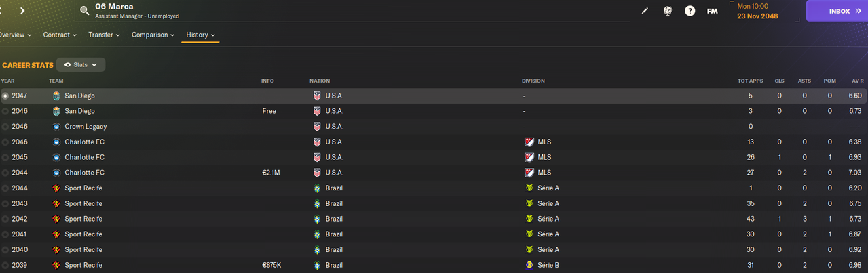
Task: Select the 2047 San Diego radio button
Action: [5, 96]
